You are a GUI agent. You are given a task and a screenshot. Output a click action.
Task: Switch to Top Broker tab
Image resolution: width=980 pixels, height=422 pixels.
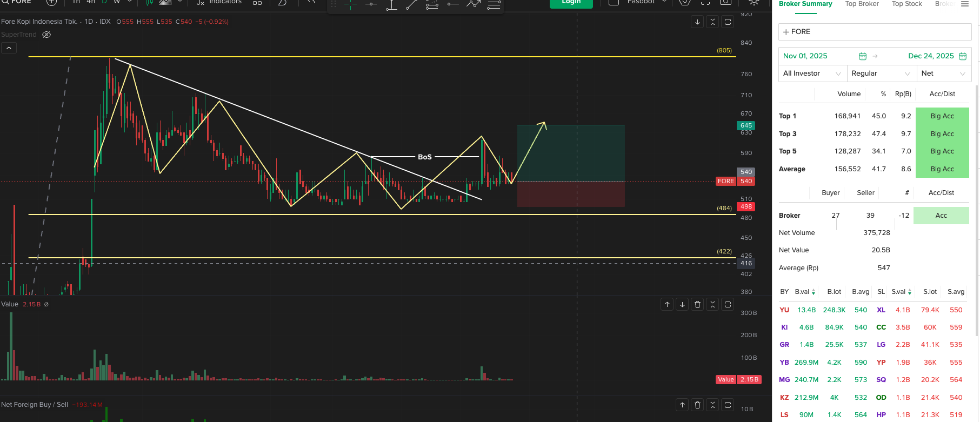(x=862, y=4)
